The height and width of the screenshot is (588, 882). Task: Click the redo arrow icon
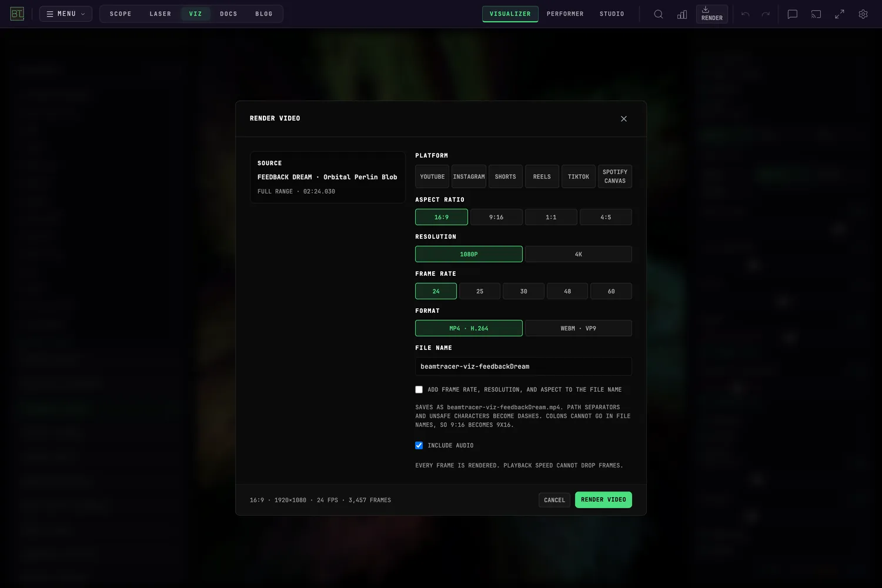pos(766,14)
